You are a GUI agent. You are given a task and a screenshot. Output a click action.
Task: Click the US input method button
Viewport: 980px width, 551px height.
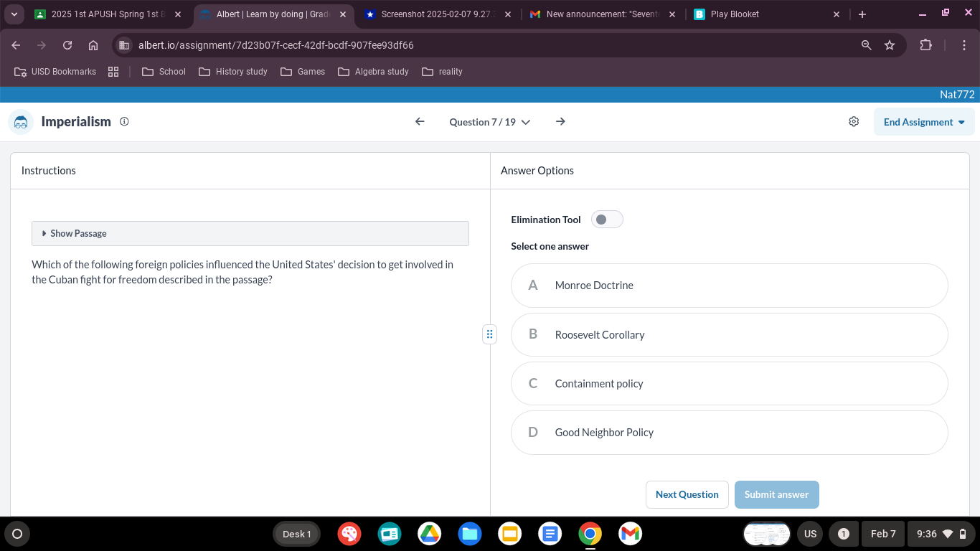[x=810, y=534]
